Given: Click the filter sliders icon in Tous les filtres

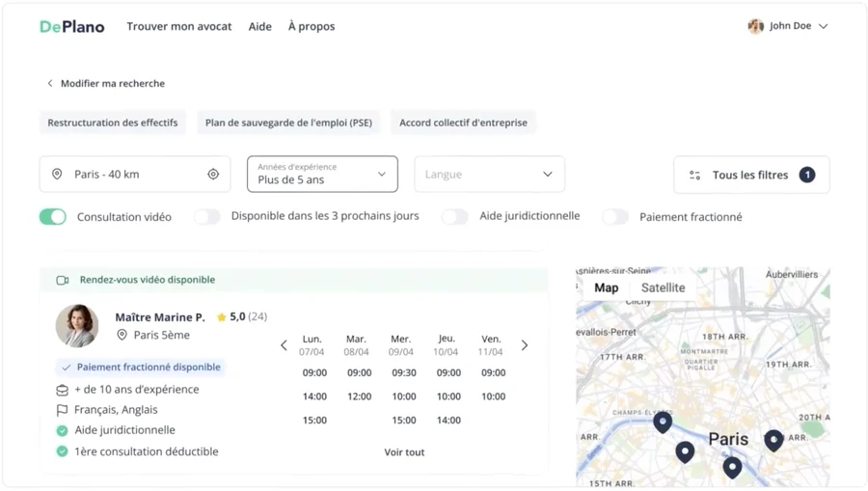Looking at the screenshot, I should click(x=694, y=176).
